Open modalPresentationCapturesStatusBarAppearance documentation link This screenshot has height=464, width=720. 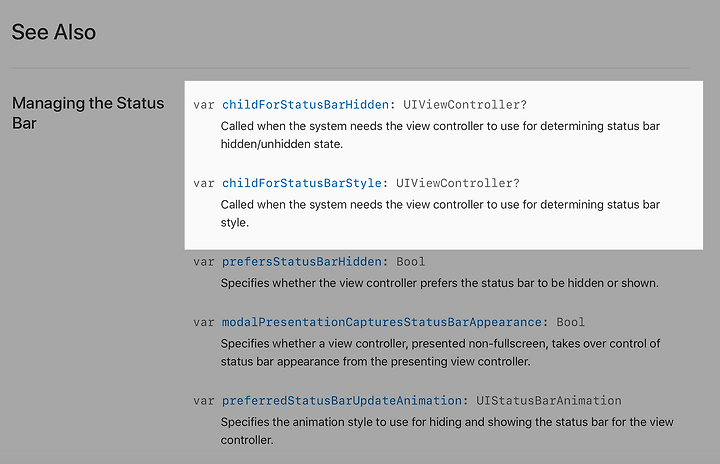pyautogui.click(x=382, y=322)
